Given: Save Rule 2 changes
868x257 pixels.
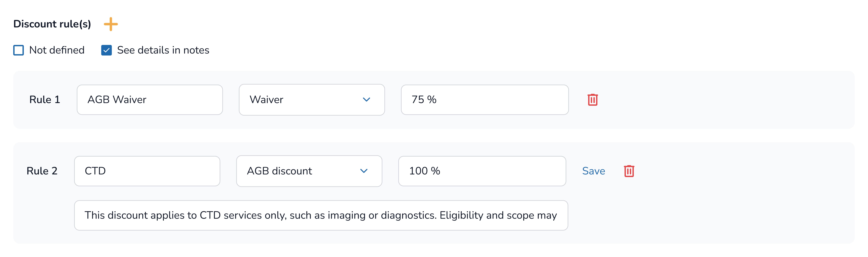Looking at the screenshot, I should (593, 171).
